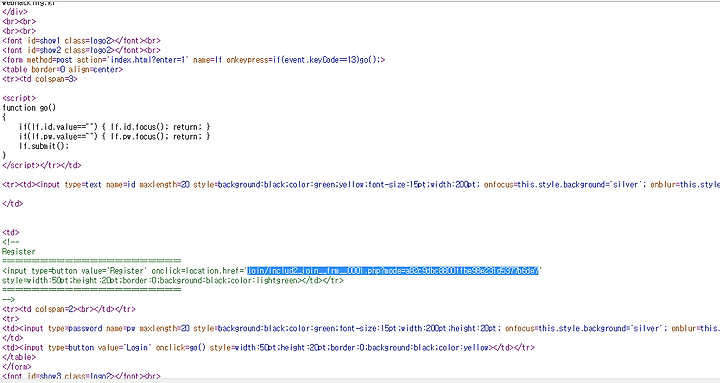Click the closing table tag
The image size is (720, 383).
[x=19, y=357]
